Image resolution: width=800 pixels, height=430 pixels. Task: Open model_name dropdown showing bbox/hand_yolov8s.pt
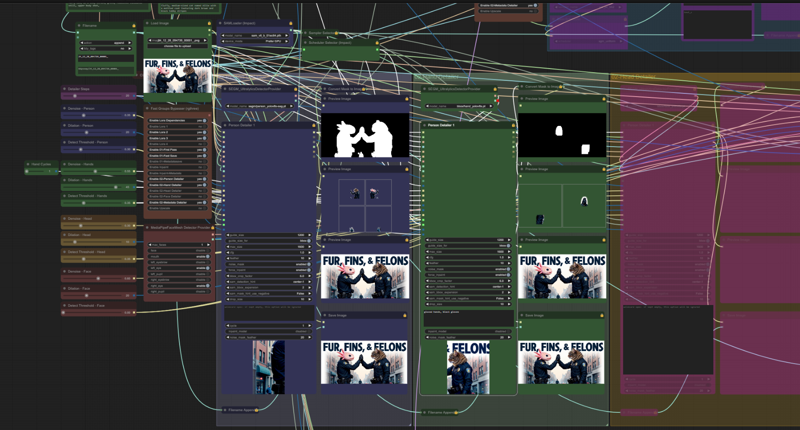pos(459,106)
